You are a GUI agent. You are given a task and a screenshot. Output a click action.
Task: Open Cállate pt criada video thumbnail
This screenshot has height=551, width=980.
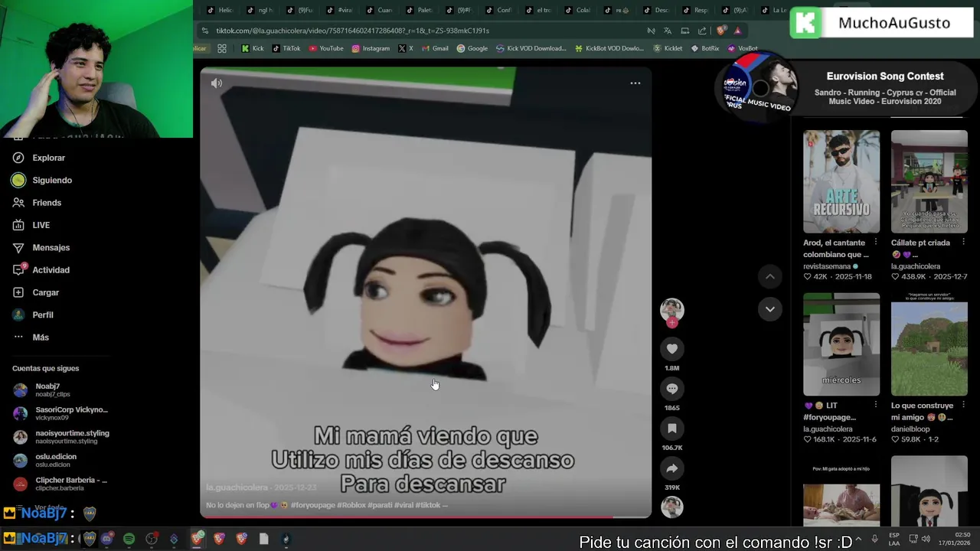929,181
